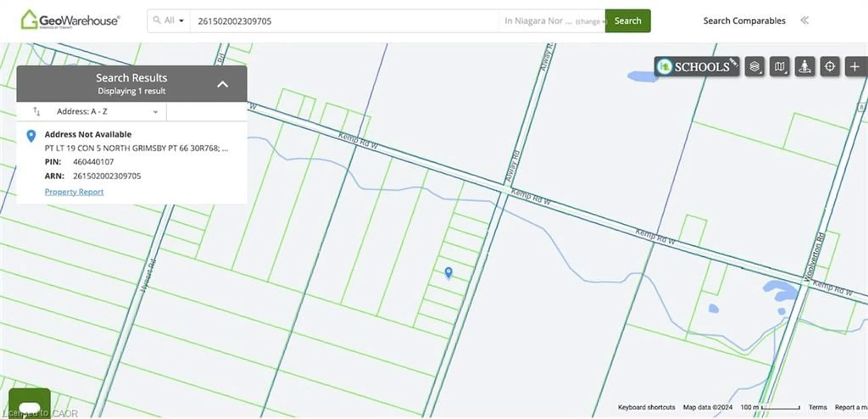Click the recenter location crosshair icon

[830, 66]
